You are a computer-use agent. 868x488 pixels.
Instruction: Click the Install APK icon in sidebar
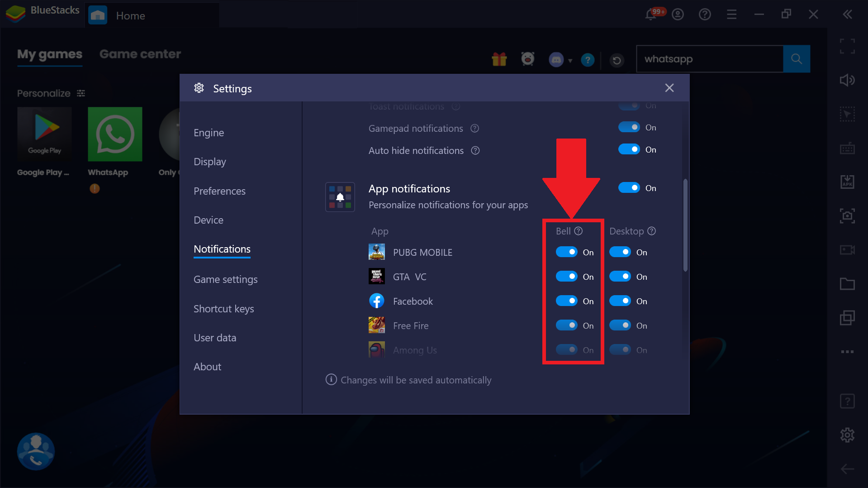847,182
